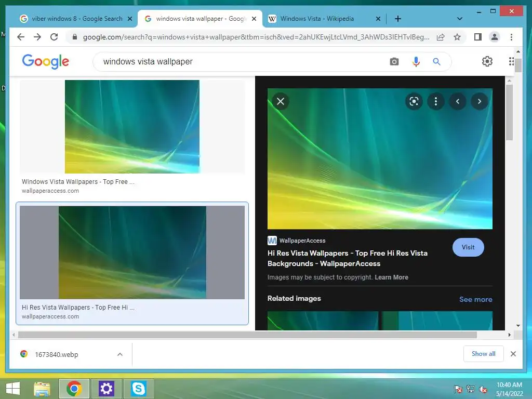Switch to windows vista wallpaper tab
The height and width of the screenshot is (399, 532).
(200, 19)
